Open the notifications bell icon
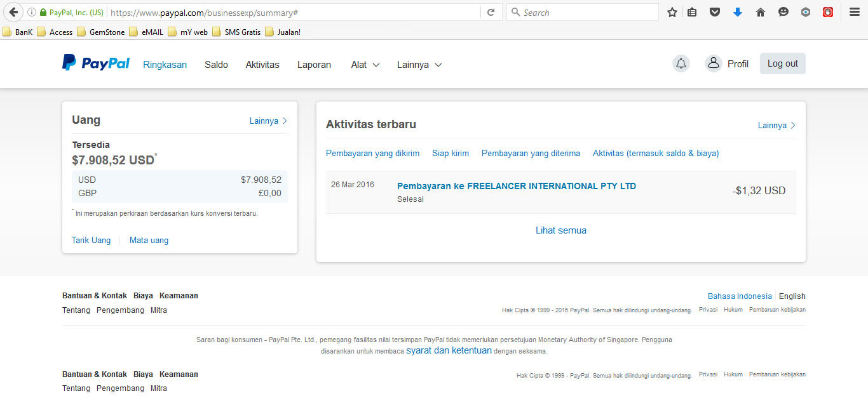 pyautogui.click(x=681, y=63)
